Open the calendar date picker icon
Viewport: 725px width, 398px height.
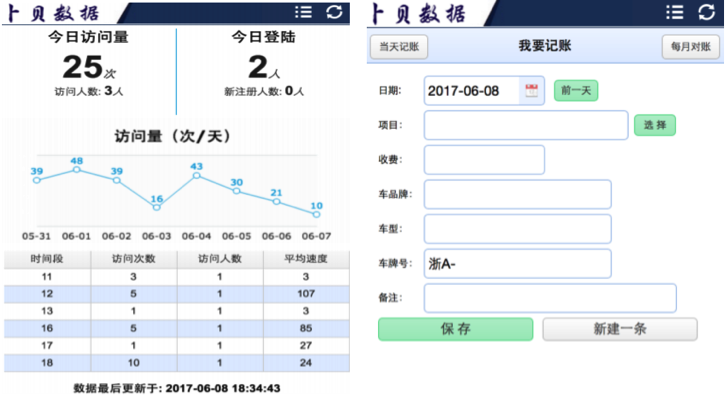[x=531, y=91]
